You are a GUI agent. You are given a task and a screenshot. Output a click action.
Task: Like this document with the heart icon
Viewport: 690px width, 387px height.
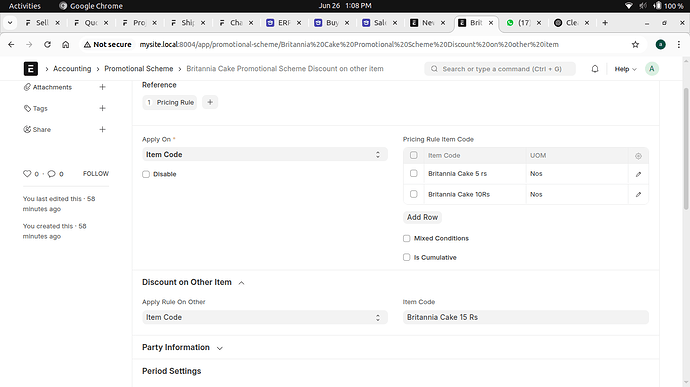click(x=27, y=173)
